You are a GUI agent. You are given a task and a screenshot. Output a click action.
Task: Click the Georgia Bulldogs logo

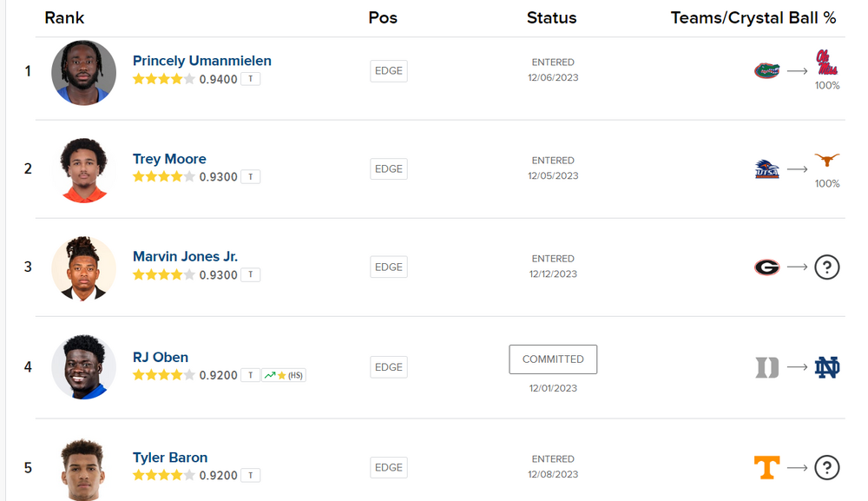click(x=766, y=267)
